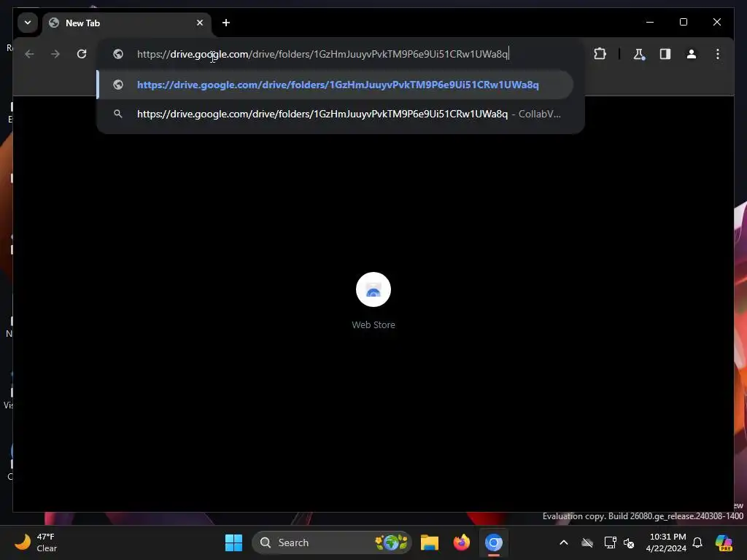This screenshot has height=560, width=747.
Task: Maximize the Chrome window
Action: (x=683, y=22)
